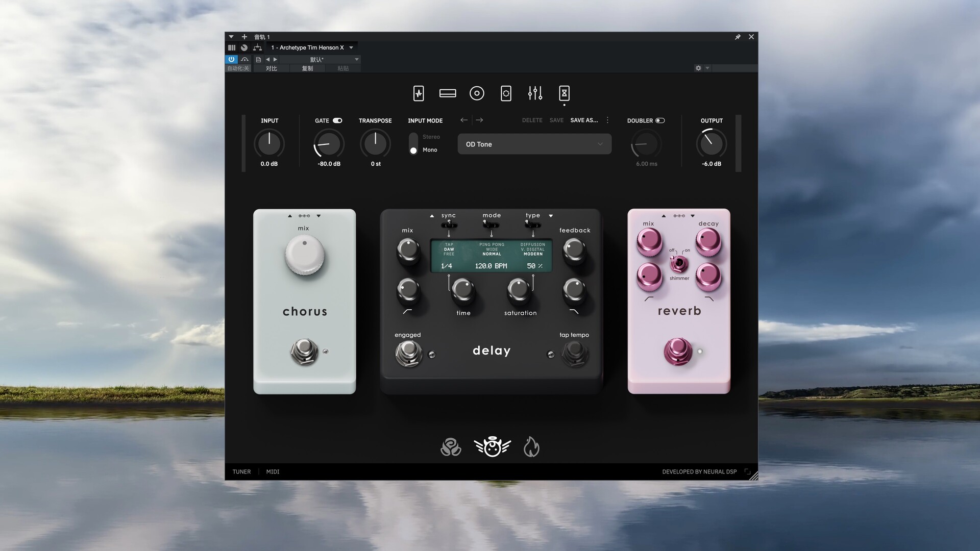Click the pin window icon

coord(738,37)
